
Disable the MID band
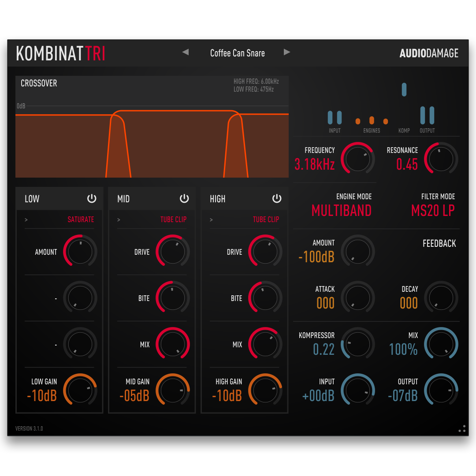184,199
